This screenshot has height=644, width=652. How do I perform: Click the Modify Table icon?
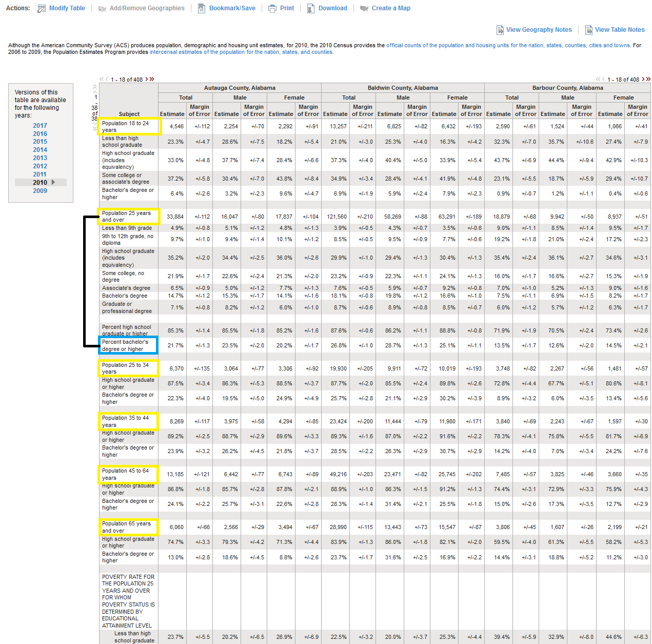[42, 9]
